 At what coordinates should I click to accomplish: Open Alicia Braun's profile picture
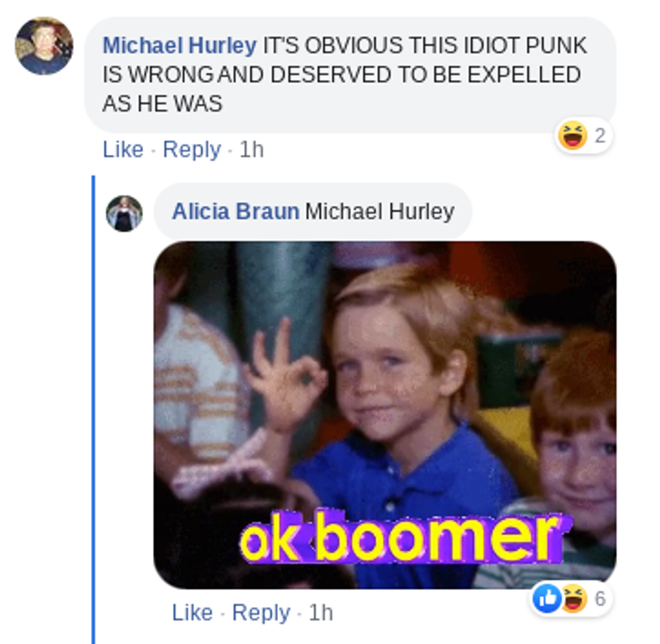pyautogui.click(x=124, y=214)
